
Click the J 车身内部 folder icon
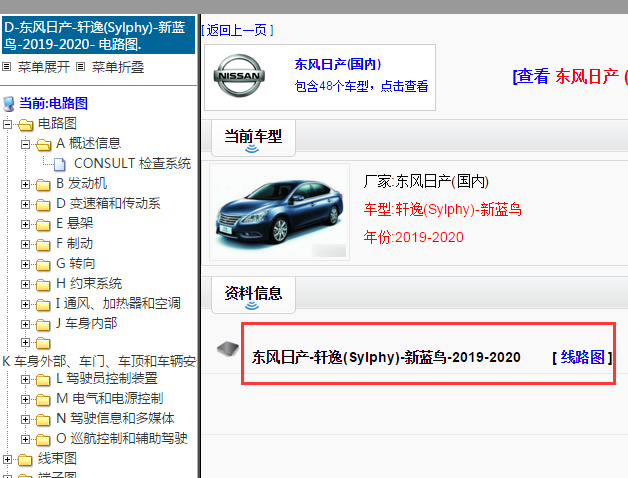43,325
